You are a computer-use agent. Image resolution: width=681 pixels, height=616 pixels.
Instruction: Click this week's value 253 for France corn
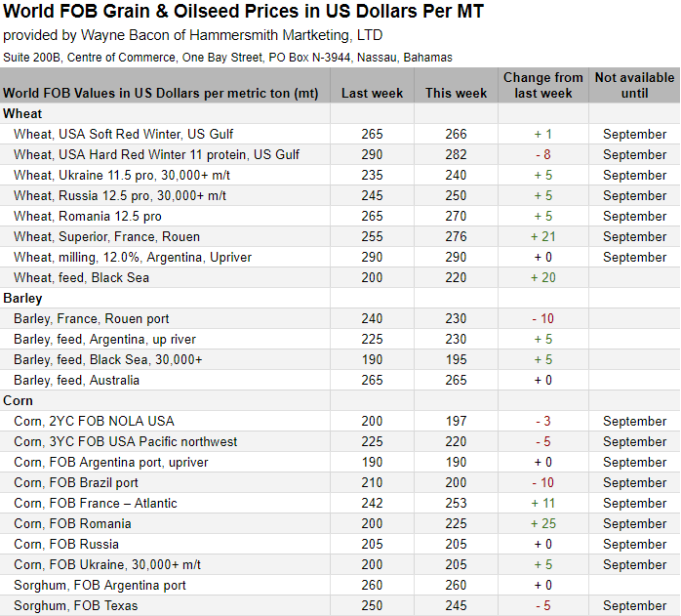tap(456, 503)
